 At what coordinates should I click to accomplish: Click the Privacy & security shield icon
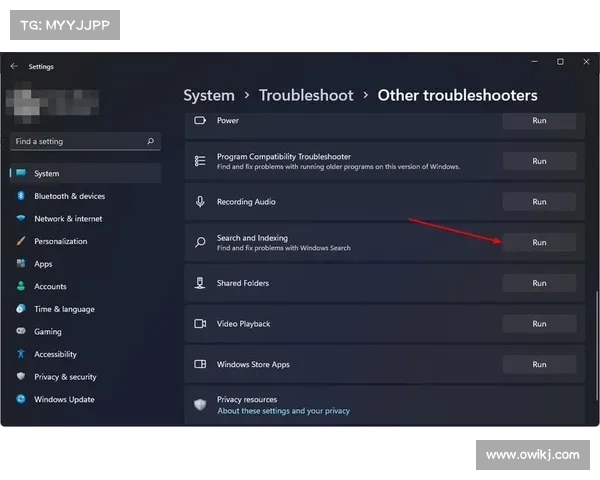pos(21,376)
